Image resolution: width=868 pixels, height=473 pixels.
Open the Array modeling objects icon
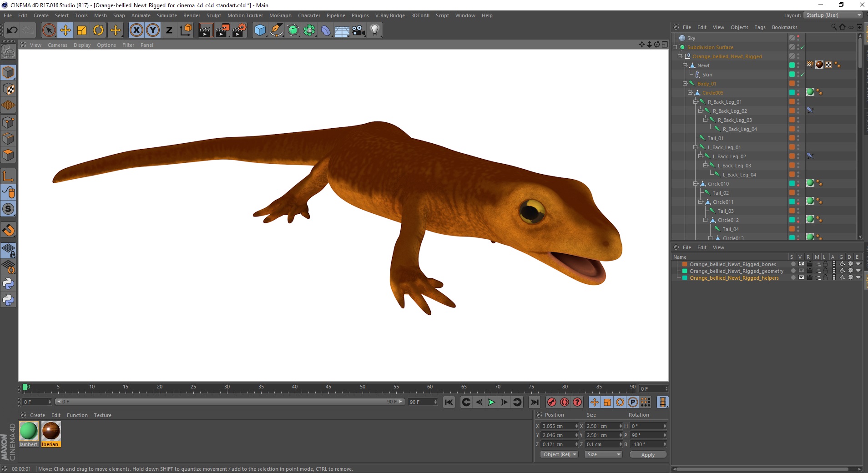coord(309,30)
